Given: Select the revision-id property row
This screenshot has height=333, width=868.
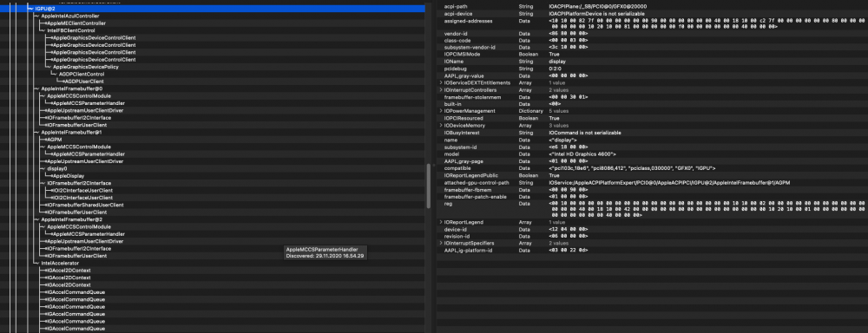Looking at the screenshot, I should click(652, 236).
